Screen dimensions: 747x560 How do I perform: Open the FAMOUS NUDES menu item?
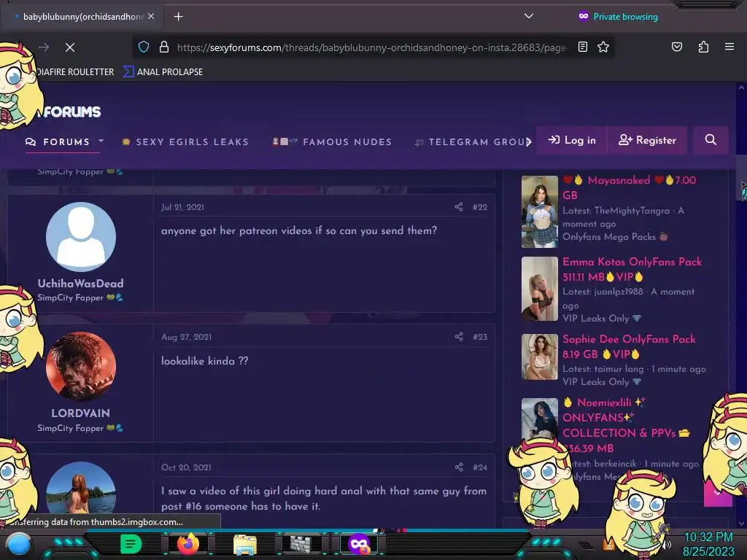tap(332, 142)
